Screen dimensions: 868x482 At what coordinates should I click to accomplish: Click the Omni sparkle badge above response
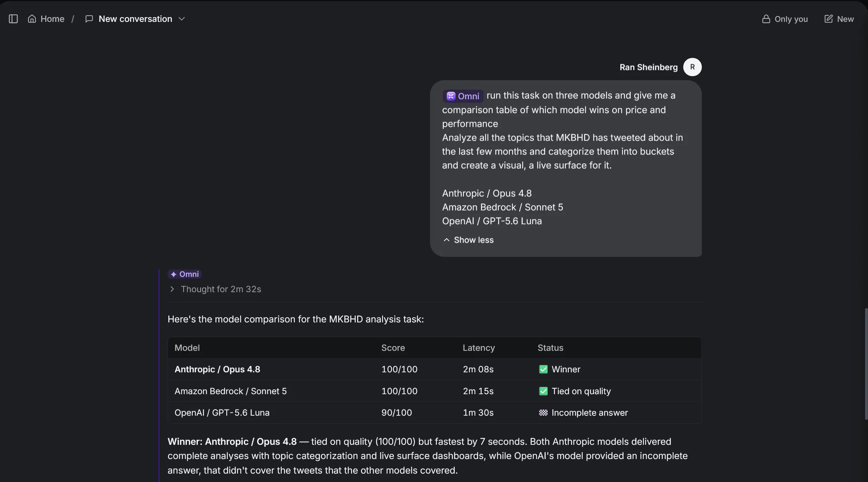(184, 274)
